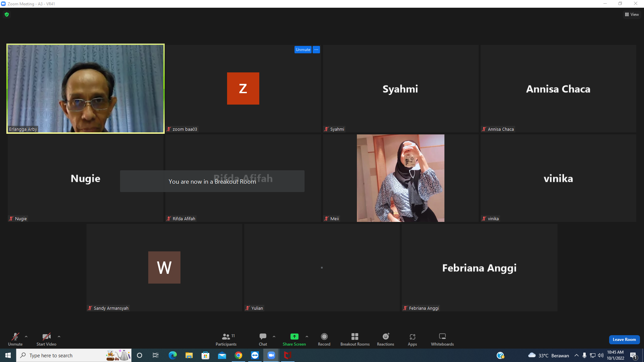This screenshot has height=362, width=644.
Task: Start recording with the Record button
Action: click(x=324, y=339)
